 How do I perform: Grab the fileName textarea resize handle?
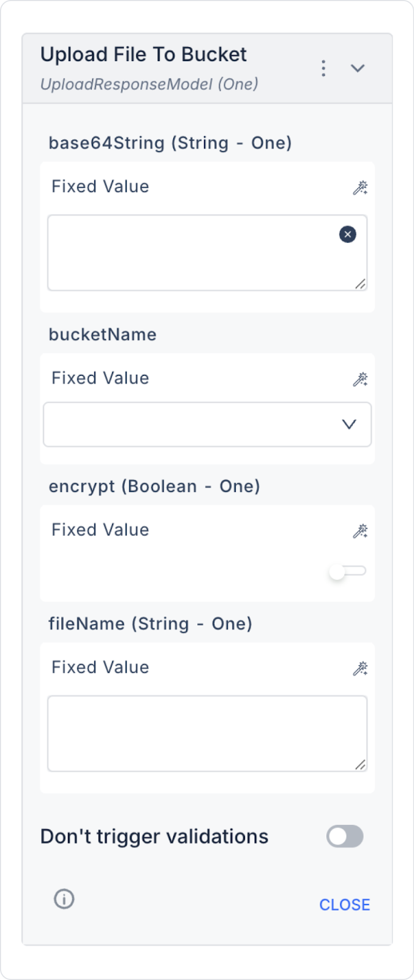pyautogui.click(x=361, y=764)
